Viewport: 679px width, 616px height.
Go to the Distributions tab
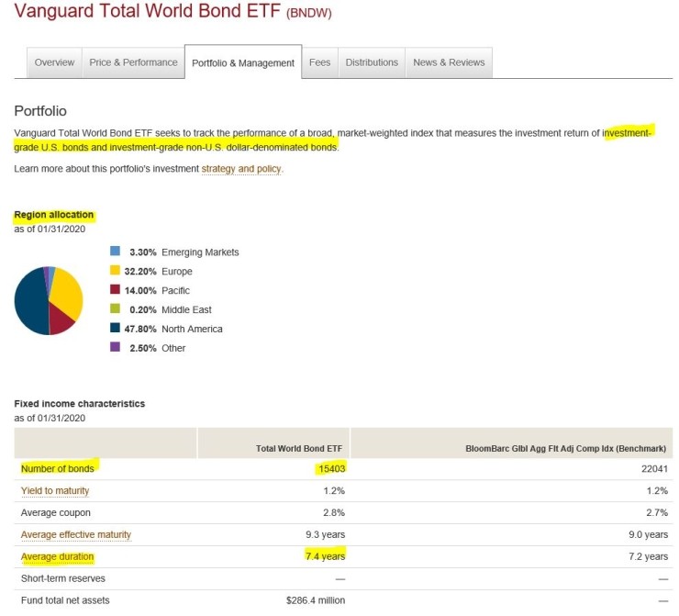[372, 62]
